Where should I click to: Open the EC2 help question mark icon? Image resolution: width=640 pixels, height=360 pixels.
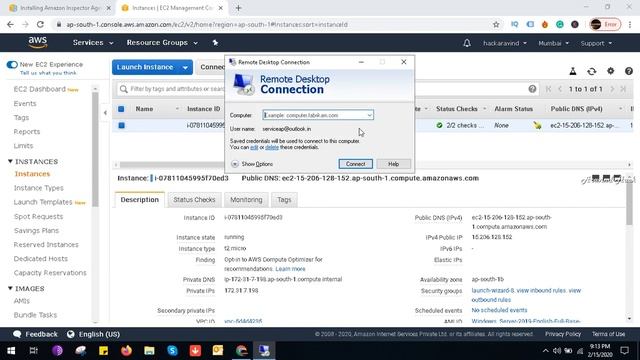pos(629,71)
